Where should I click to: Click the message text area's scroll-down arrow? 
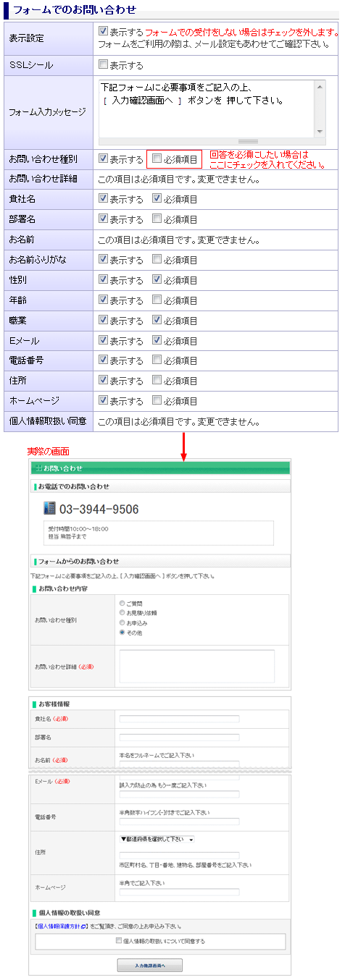320,131
